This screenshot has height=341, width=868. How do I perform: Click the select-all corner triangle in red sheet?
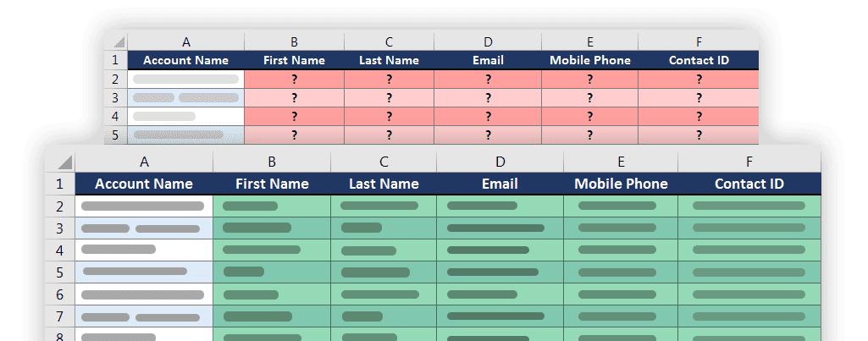tap(119, 42)
